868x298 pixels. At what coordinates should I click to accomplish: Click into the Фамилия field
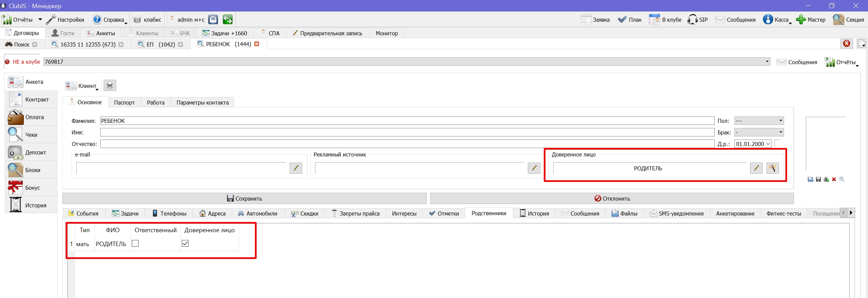tap(407, 121)
